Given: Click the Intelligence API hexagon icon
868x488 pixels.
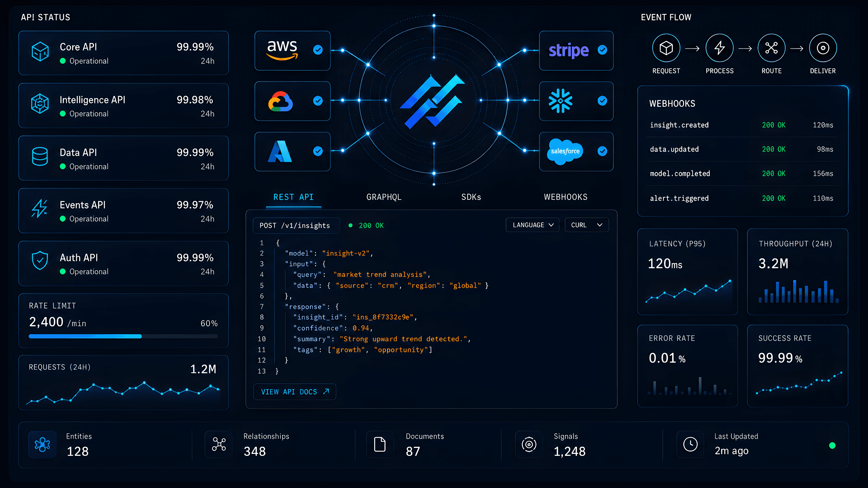Looking at the screenshot, I should pos(40,104).
